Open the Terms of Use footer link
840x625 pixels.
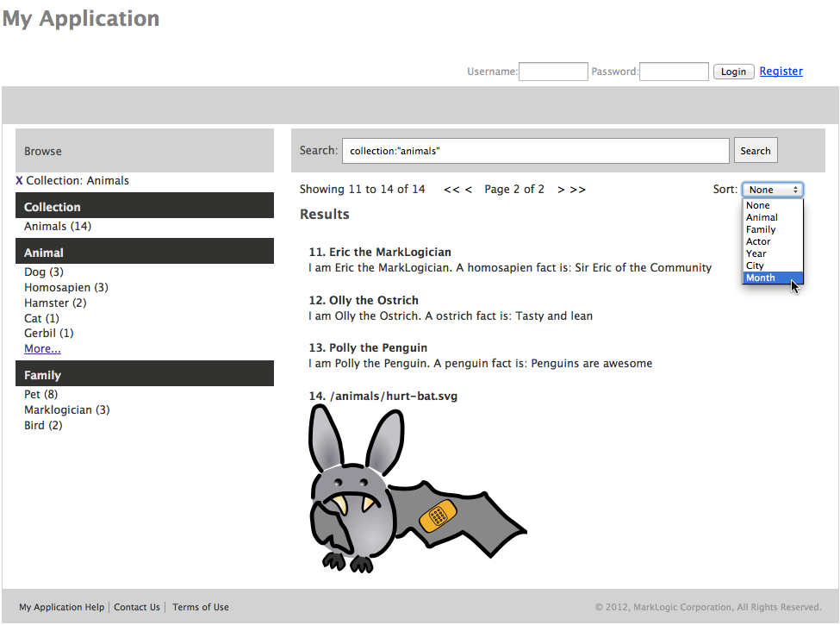[201, 607]
